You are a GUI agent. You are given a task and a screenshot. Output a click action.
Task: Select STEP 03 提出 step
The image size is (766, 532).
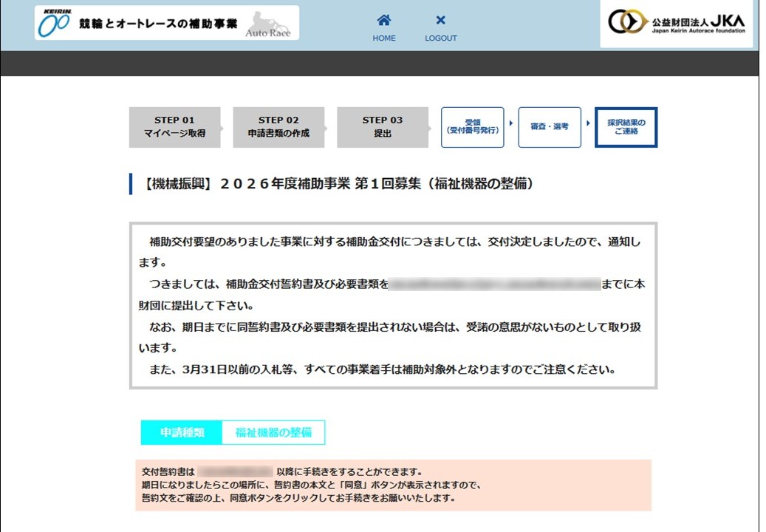383,127
